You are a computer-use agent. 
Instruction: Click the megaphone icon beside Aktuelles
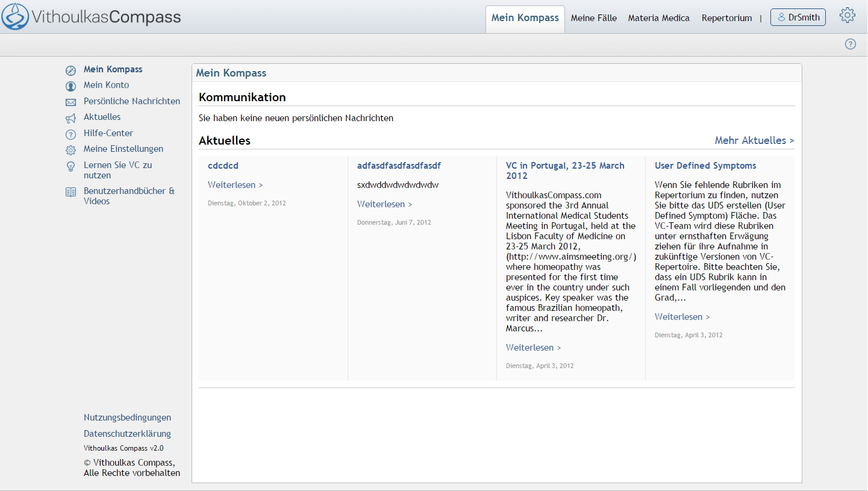(x=70, y=118)
